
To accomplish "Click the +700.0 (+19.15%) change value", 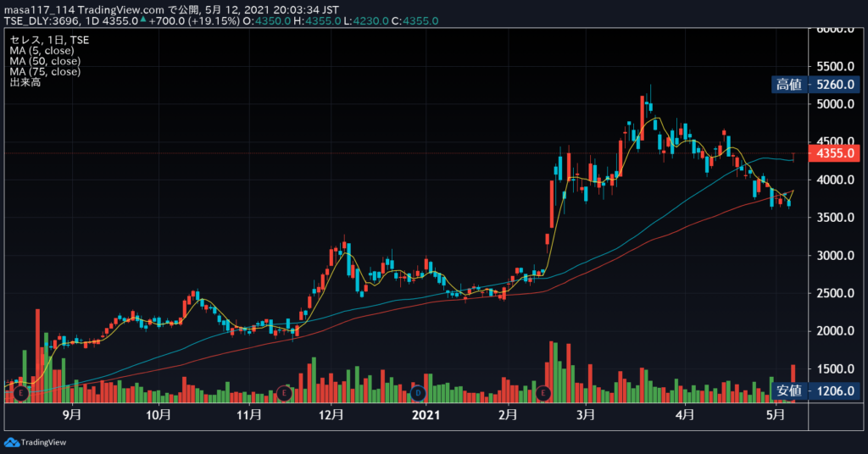I will (194, 21).
